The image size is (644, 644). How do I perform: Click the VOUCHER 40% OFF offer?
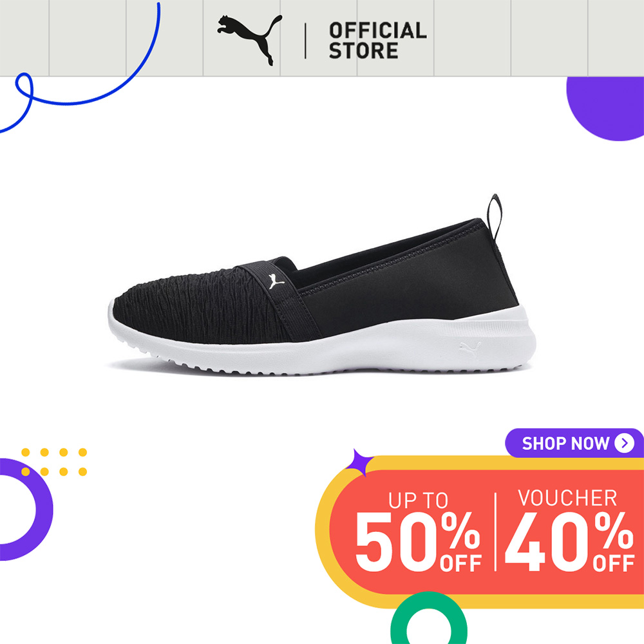pos(569,530)
